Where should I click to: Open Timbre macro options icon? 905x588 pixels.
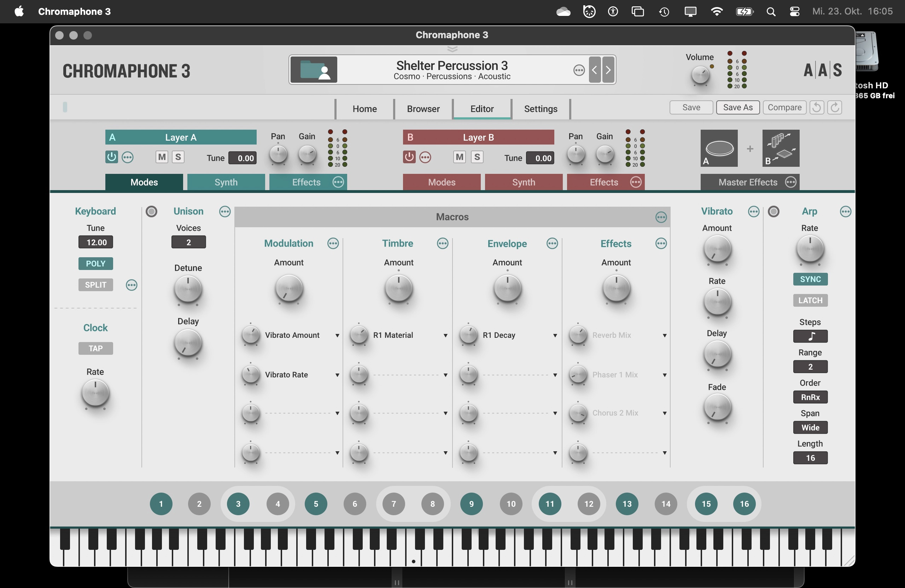[x=442, y=243]
